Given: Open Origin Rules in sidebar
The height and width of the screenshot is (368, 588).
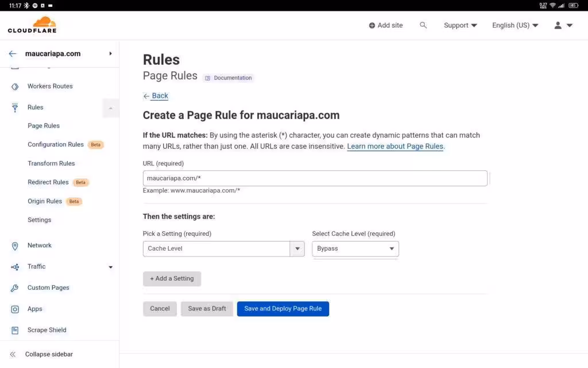Looking at the screenshot, I should pyautogui.click(x=45, y=201).
